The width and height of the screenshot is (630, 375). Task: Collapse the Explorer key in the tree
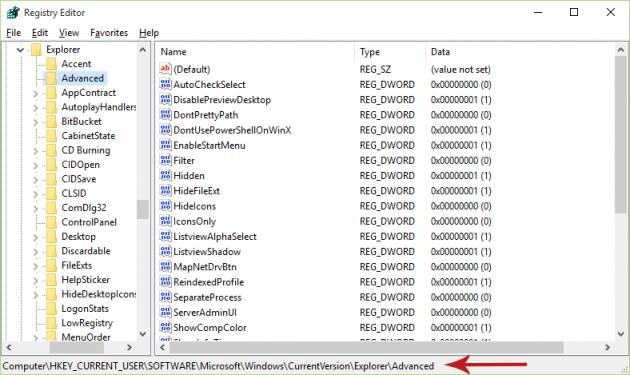coord(20,50)
